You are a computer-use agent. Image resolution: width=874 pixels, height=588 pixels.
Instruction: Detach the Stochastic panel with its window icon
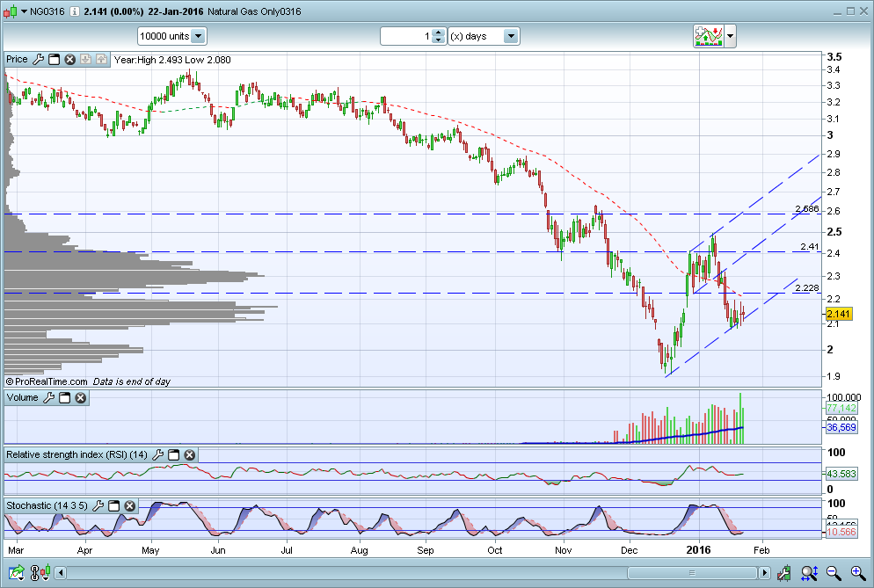113,506
